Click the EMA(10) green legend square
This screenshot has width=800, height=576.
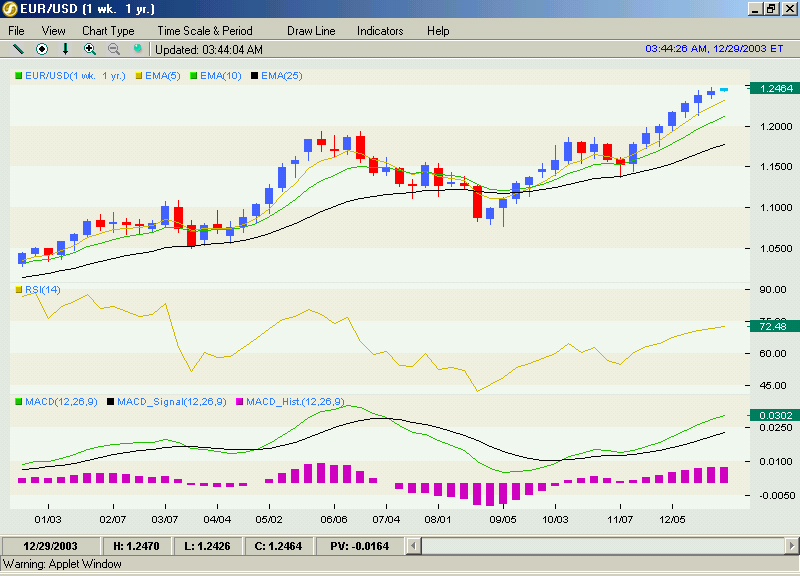(194, 76)
